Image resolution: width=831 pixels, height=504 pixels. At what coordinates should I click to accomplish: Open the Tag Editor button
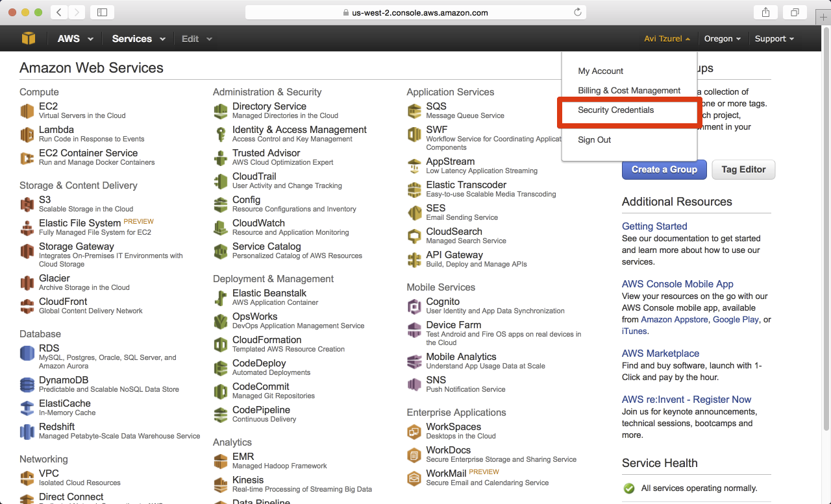pyautogui.click(x=743, y=169)
